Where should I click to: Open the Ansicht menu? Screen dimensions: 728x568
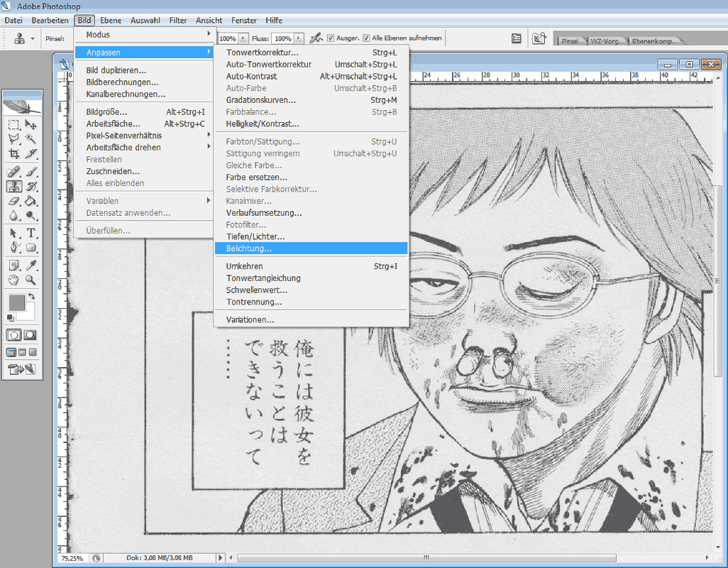click(x=209, y=21)
